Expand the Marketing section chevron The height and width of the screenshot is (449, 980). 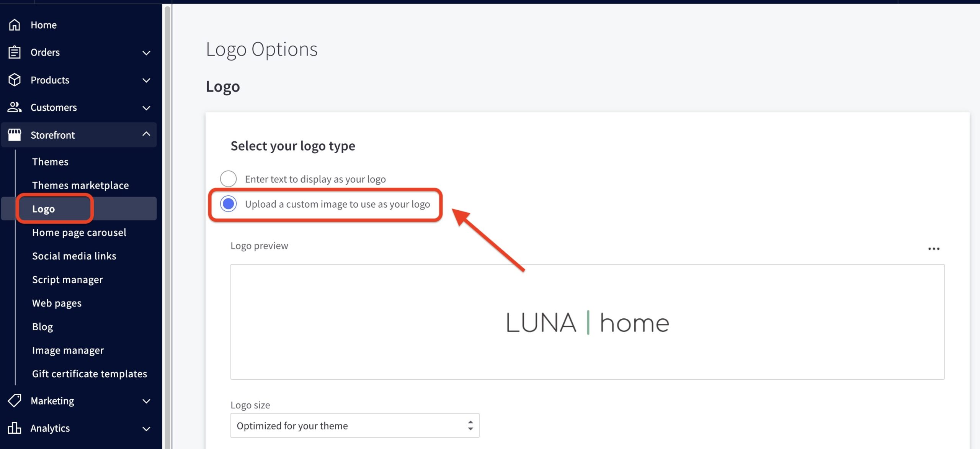click(146, 401)
